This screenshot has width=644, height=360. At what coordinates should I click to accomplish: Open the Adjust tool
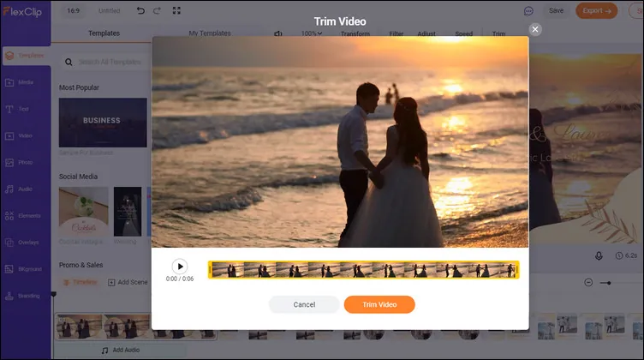[x=426, y=33]
